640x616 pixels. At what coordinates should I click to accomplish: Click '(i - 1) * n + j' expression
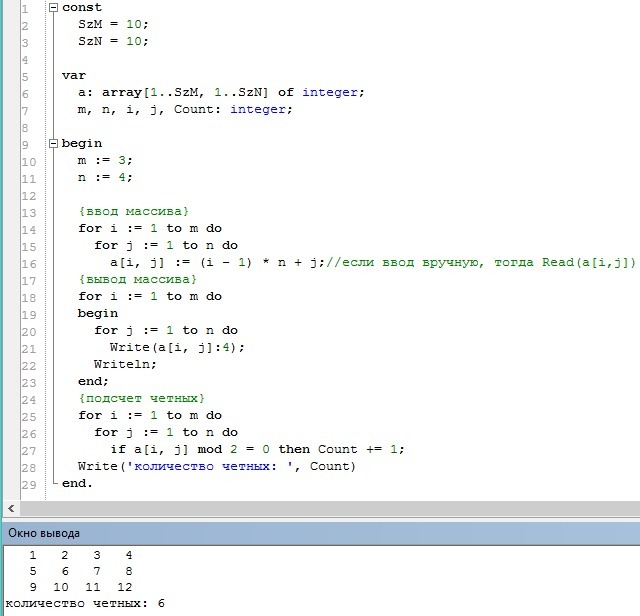(x=259, y=262)
